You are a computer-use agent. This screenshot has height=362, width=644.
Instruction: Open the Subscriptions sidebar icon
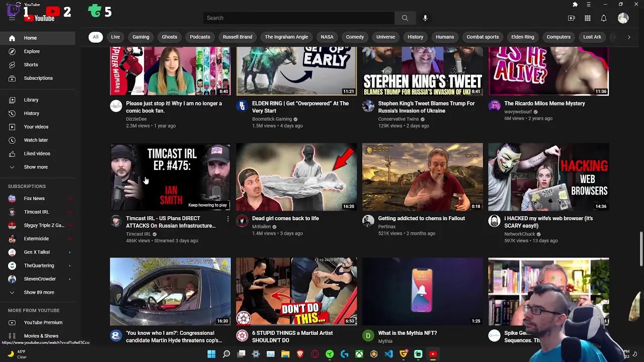[x=12, y=78]
